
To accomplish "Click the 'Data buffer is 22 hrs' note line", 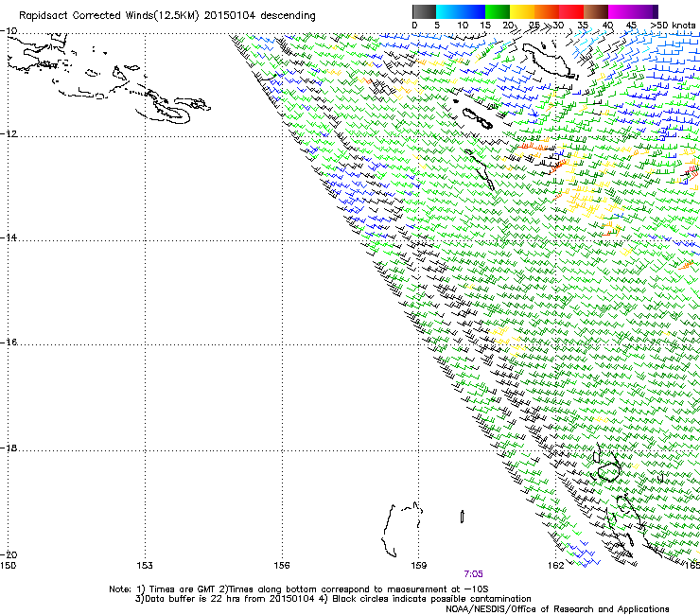I will (x=333, y=599).
